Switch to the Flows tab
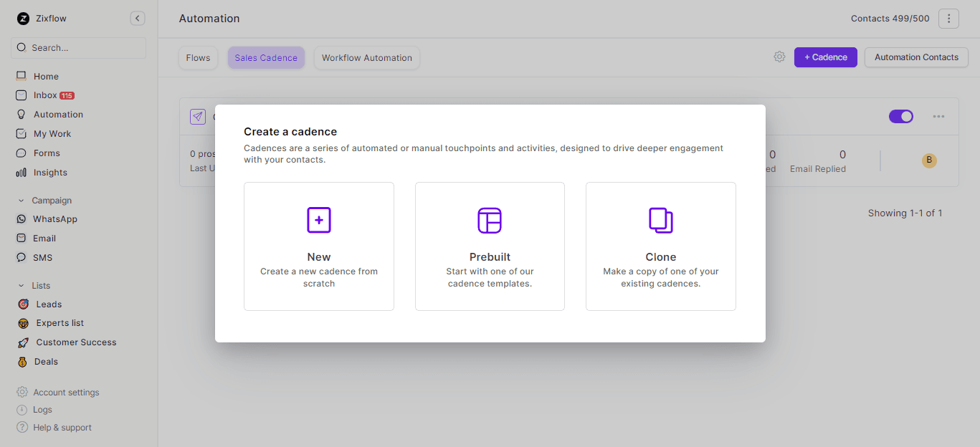 click(198, 58)
